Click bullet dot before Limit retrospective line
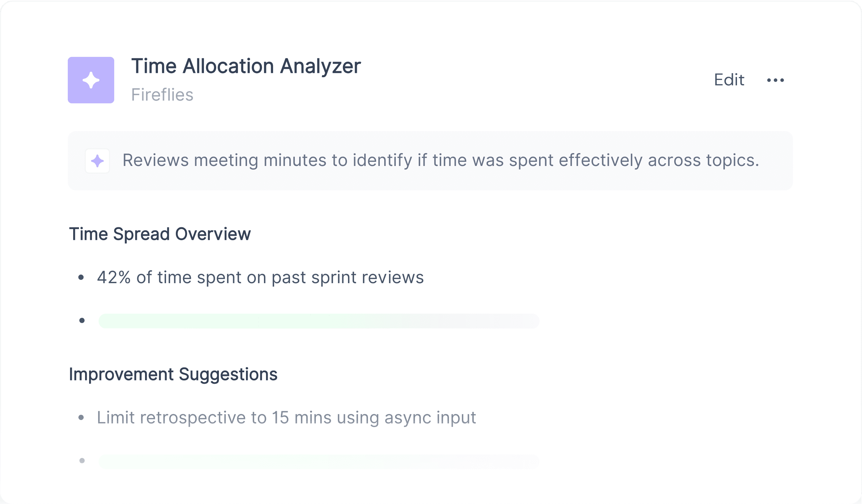 click(81, 417)
